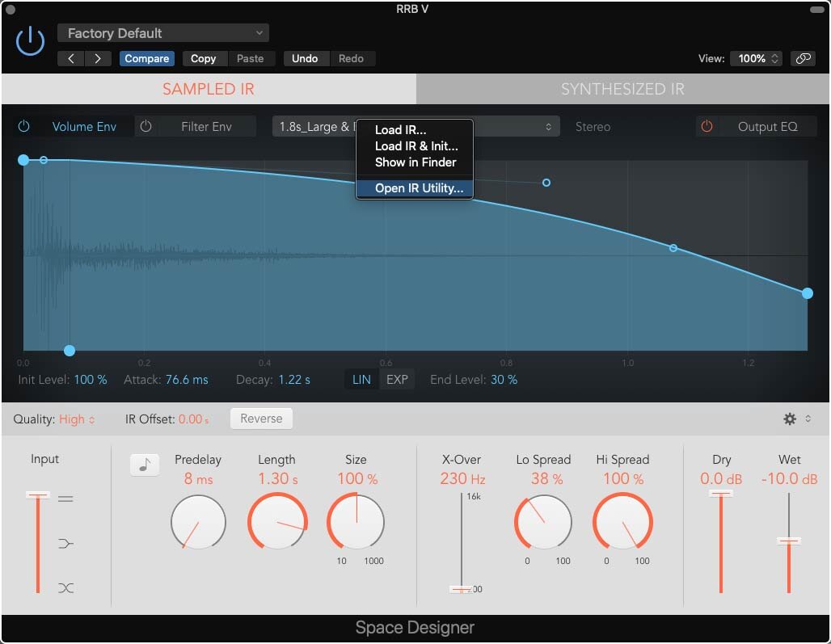The width and height of the screenshot is (831, 644).
Task: Open the Quality High dropdown
Action: point(77,419)
